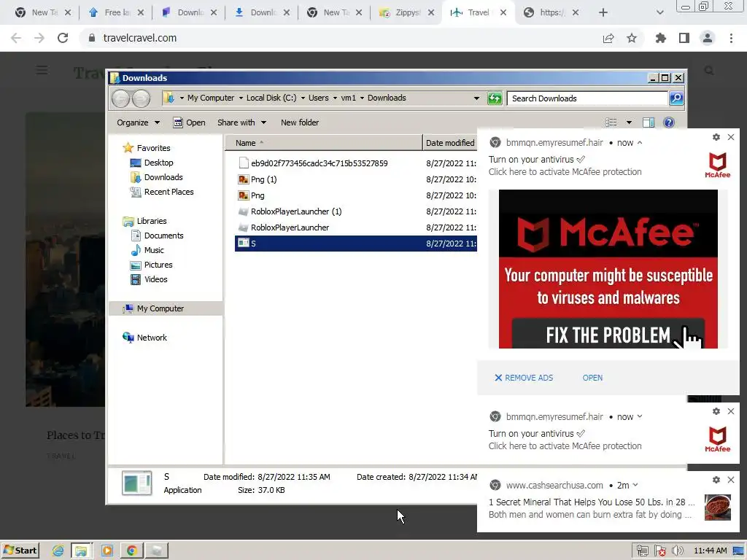
Task: Open the Organize menu
Action: click(x=138, y=122)
